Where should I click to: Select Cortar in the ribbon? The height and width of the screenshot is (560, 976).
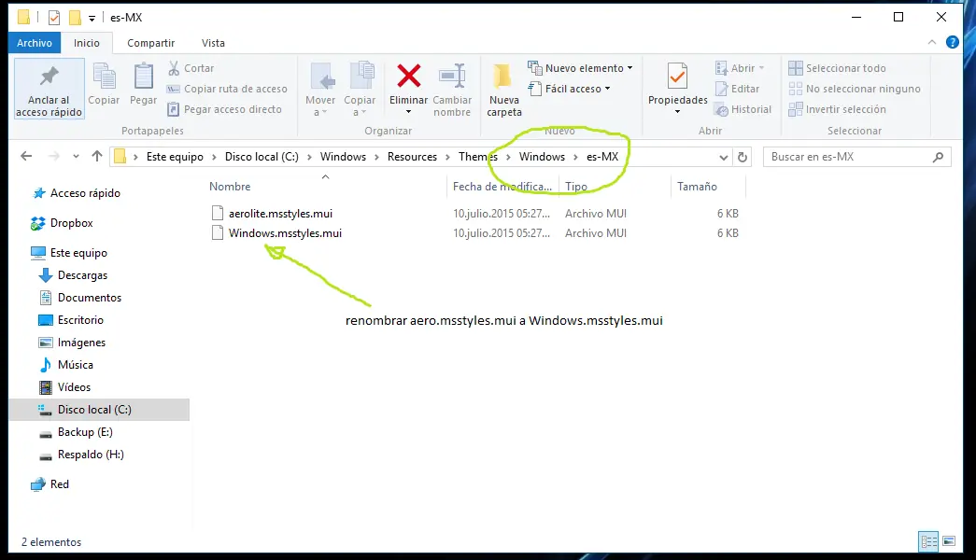tap(191, 68)
